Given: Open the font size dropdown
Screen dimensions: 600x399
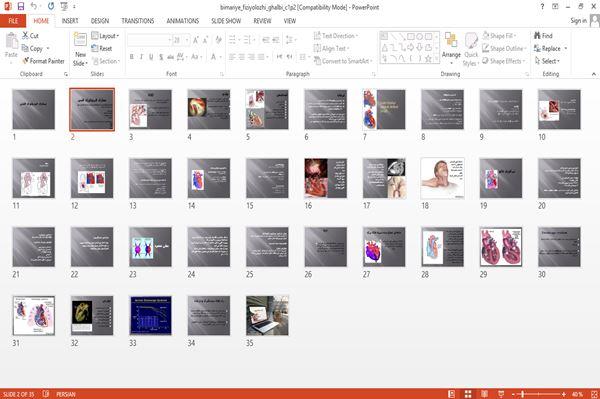Looking at the screenshot, I should (187, 40).
